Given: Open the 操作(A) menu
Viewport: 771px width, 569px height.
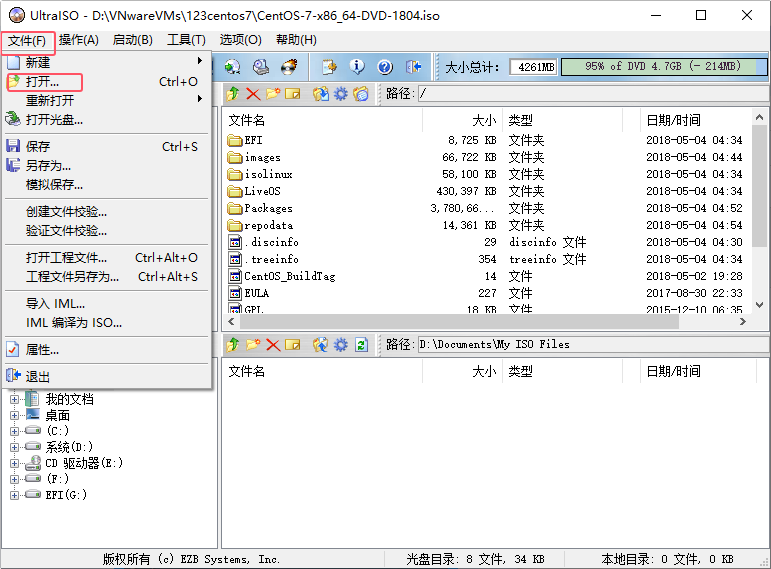Looking at the screenshot, I should 79,40.
